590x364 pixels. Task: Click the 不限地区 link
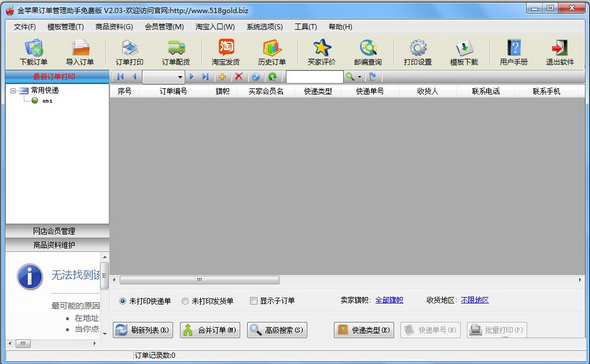click(475, 300)
